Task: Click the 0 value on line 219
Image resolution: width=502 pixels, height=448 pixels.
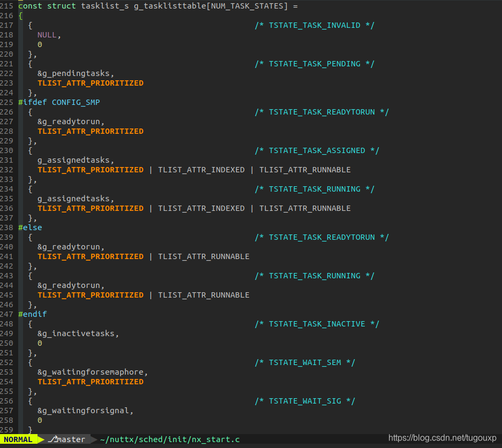Action: click(40, 44)
